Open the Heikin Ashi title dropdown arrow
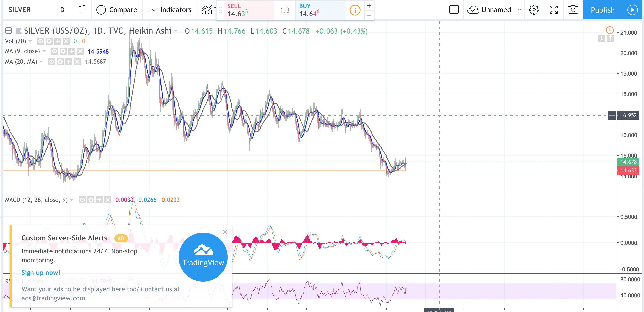This screenshot has width=644, height=312. tap(176, 31)
